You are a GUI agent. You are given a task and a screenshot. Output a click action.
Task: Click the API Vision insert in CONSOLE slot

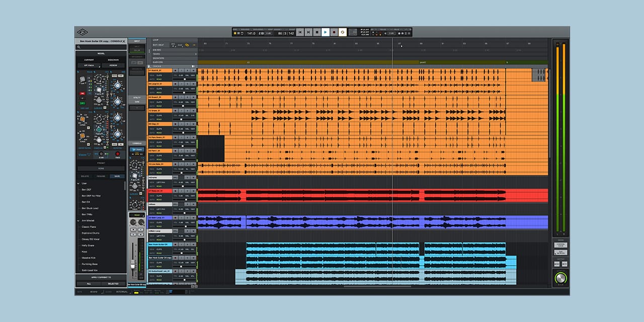(137, 149)
